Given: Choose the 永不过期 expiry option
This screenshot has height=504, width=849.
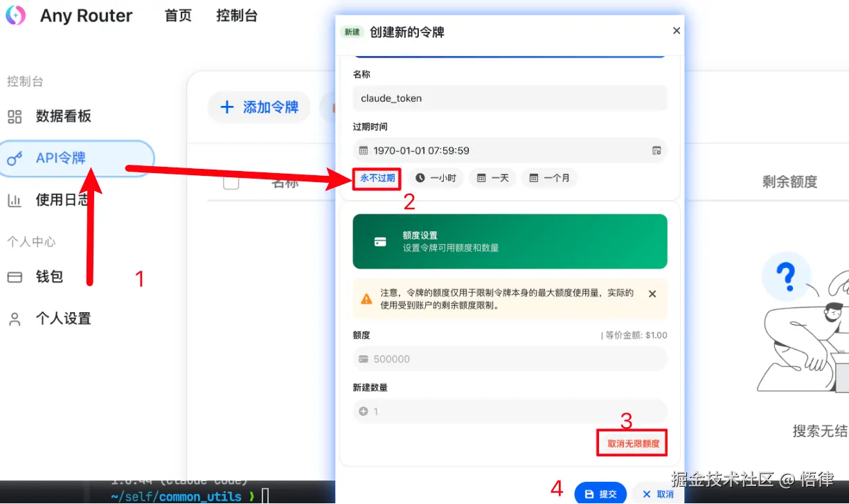Looking at the screenshot, I should pos(377,178).
